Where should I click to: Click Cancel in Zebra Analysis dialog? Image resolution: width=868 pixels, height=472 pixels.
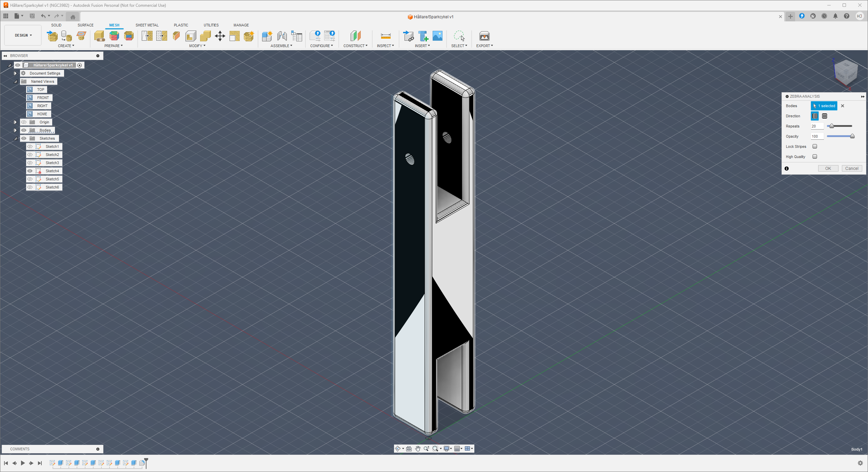coord(852,168)
